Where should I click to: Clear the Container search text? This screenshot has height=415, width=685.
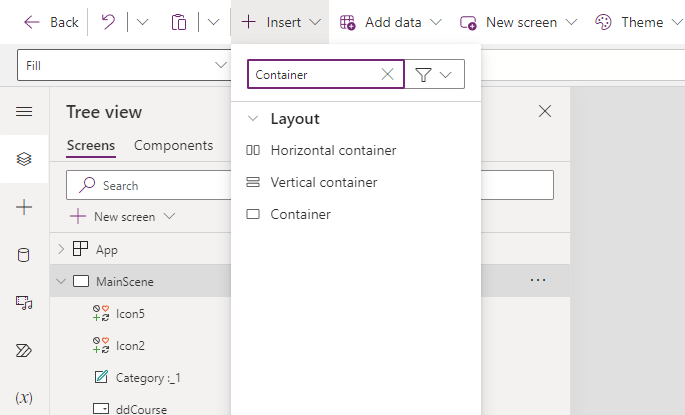pyautogui.click(x=387, y=74)
